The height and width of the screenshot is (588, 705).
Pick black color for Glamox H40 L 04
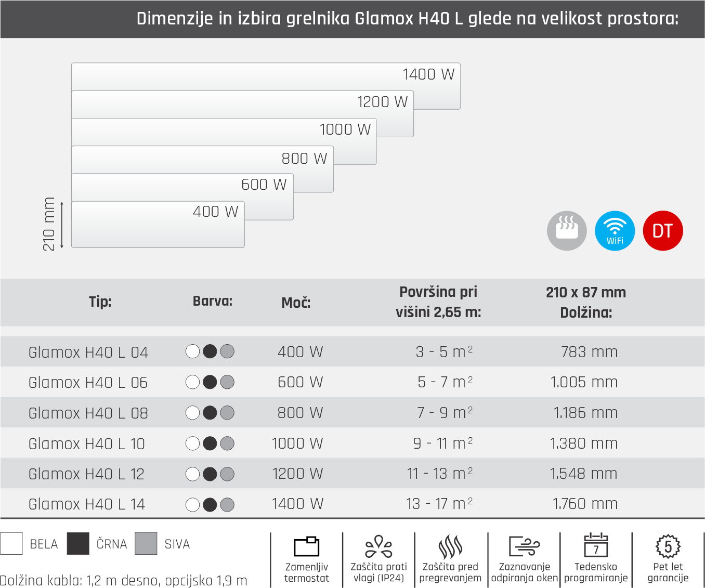pos(210,351)
